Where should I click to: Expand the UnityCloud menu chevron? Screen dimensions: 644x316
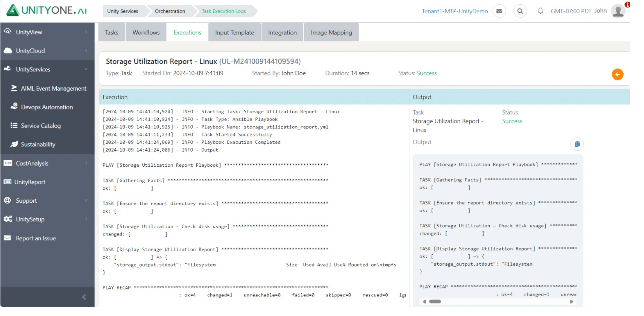coord(86,50)
